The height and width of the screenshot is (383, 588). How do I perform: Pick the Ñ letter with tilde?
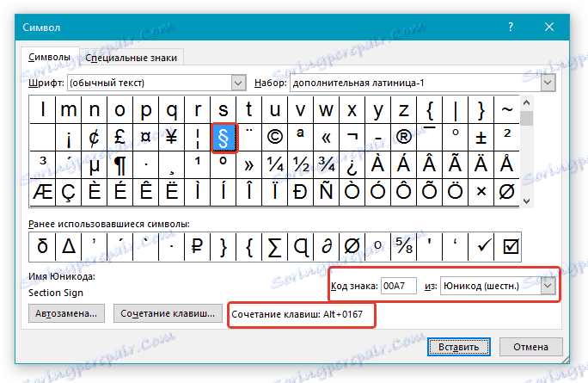[x=327, y=192]
